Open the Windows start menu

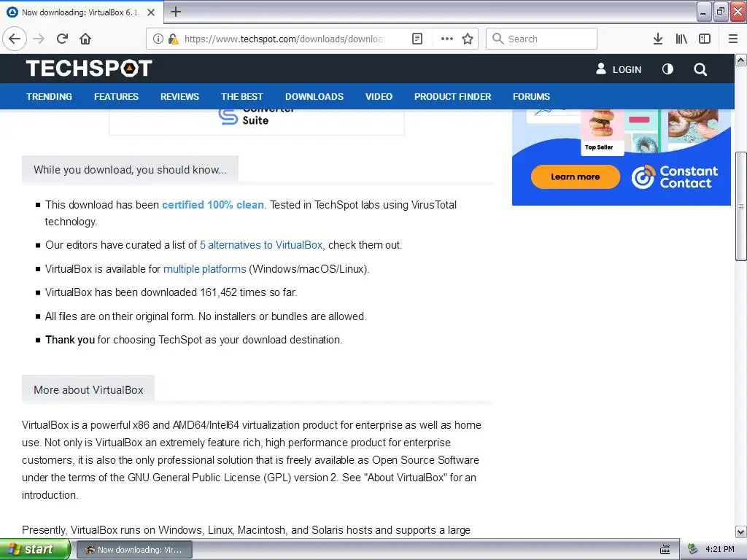(x=35, y=550)
